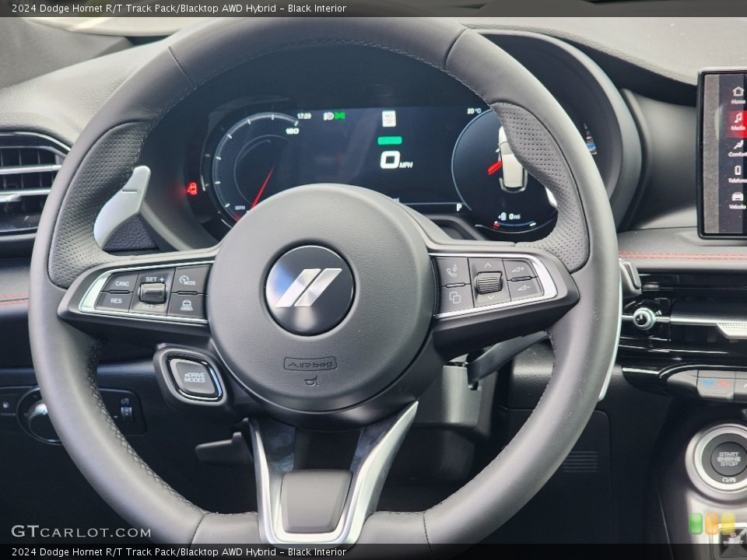This screenshot has width=747, height=560.
Task: Open the Comfort tab on infotainment screen
Action: point(738,148)
